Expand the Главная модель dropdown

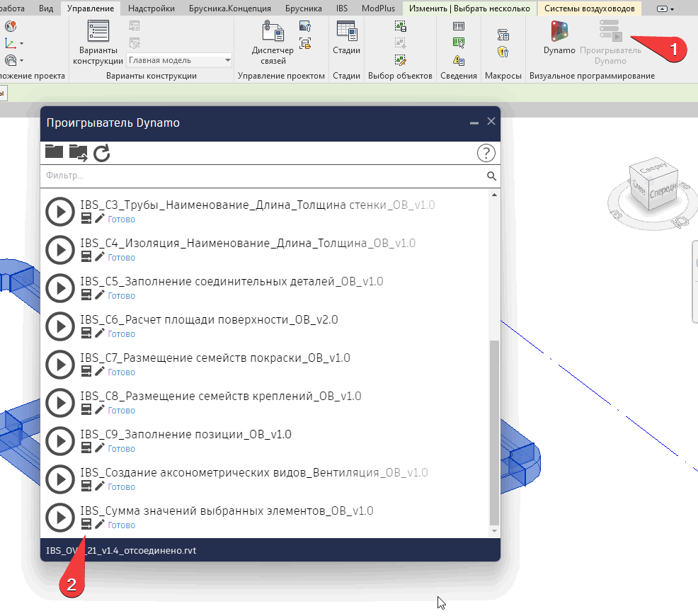[227, 60]
